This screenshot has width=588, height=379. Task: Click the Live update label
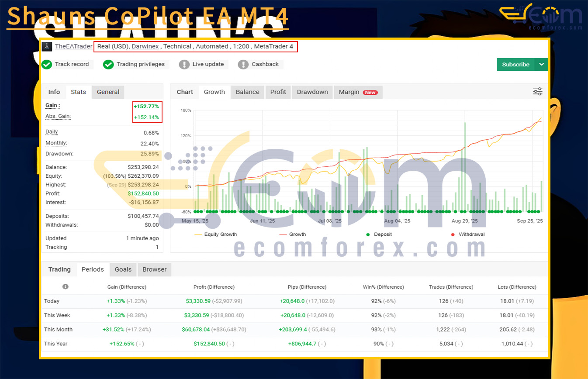point(208,64)
